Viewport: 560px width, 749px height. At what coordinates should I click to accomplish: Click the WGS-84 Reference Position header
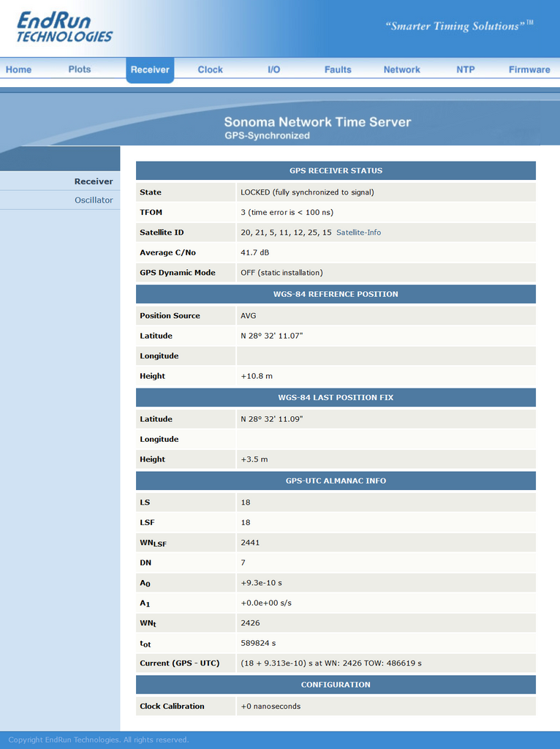tap(336, 294)
